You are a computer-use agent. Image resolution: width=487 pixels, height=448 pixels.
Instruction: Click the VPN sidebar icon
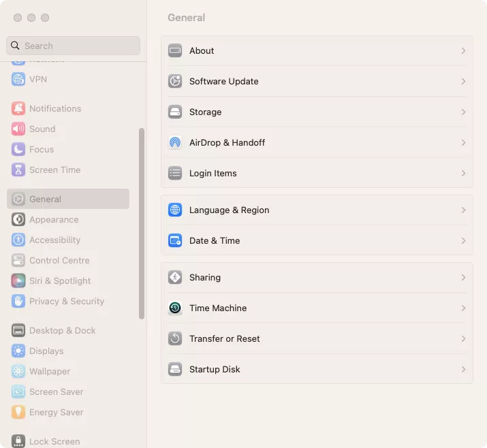tap(18, 79)
